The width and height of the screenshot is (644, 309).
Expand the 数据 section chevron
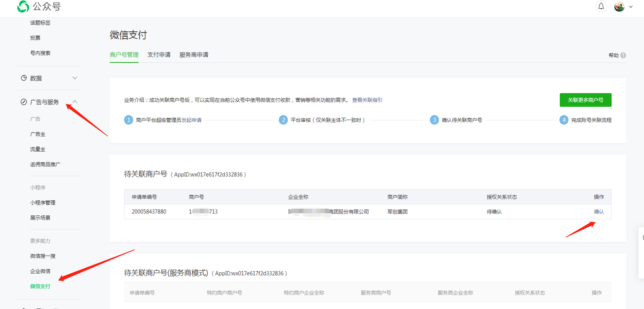(x=75, y=78)
